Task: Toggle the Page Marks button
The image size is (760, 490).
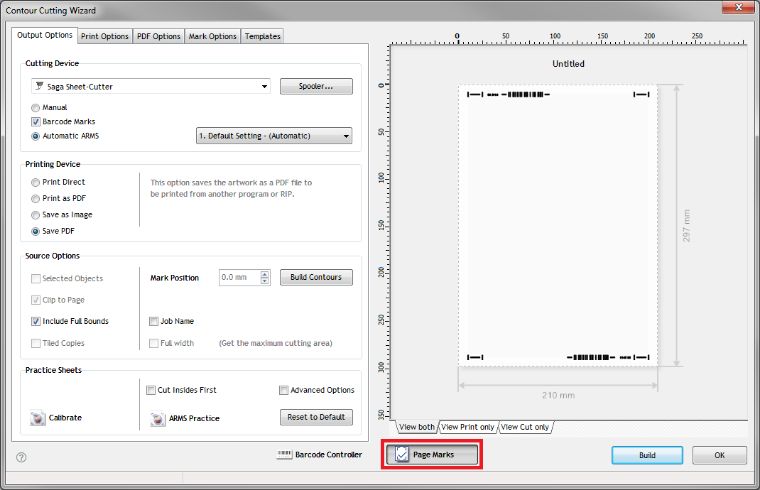Action: 432,455
